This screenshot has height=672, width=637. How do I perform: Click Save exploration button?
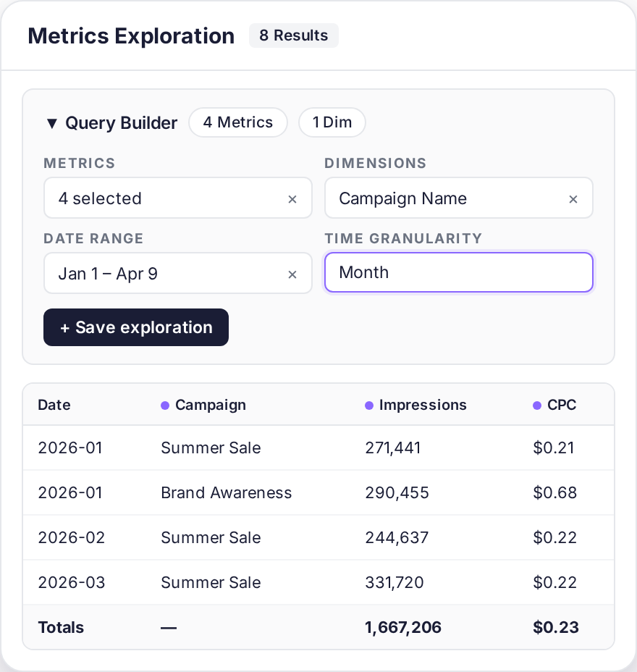136,327
